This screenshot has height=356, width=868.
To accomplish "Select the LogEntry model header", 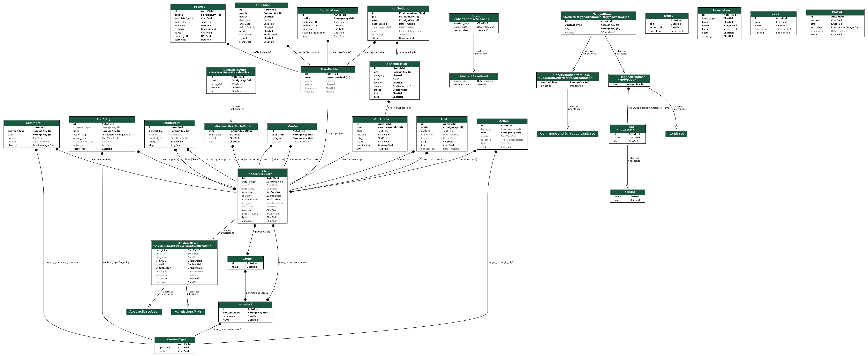I will pos(102,119).
